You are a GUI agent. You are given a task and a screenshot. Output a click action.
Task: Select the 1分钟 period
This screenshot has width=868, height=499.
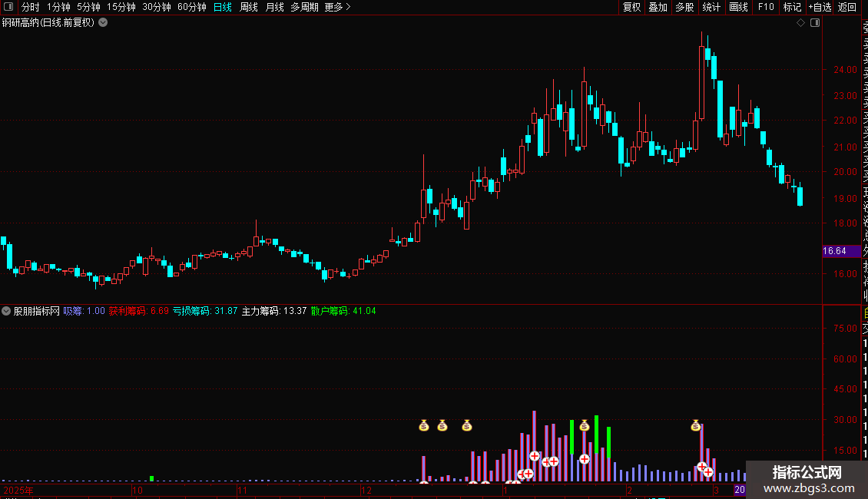[x=58, y=7]
